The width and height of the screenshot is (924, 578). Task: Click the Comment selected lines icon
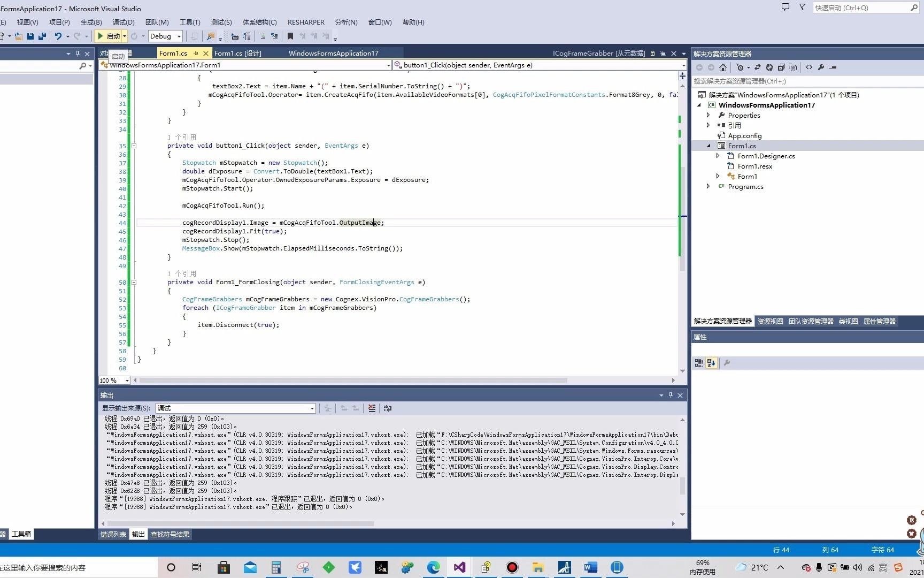[x=263, y=36]
